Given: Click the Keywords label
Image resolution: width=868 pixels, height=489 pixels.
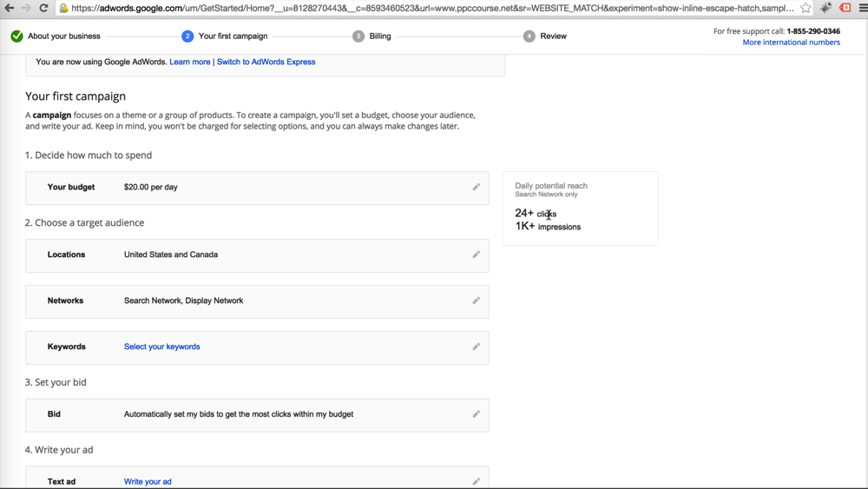Looking at the screenshot, I should (x=67, y=347).
